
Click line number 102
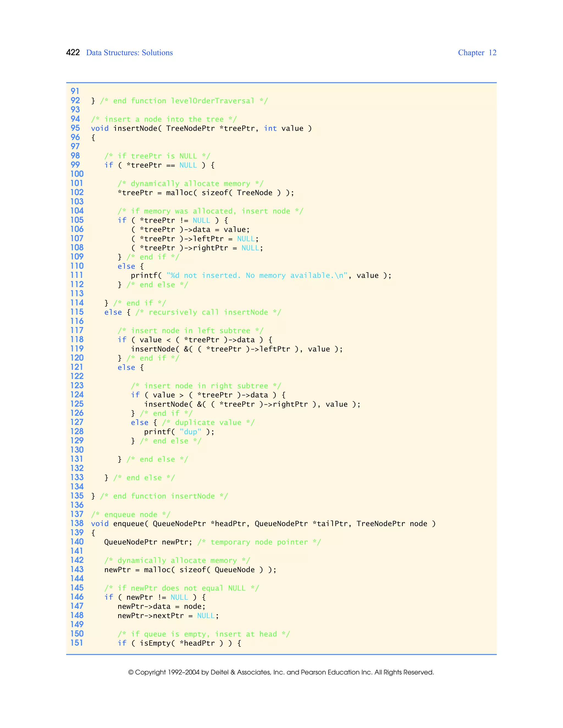click(x=77, y=192)
